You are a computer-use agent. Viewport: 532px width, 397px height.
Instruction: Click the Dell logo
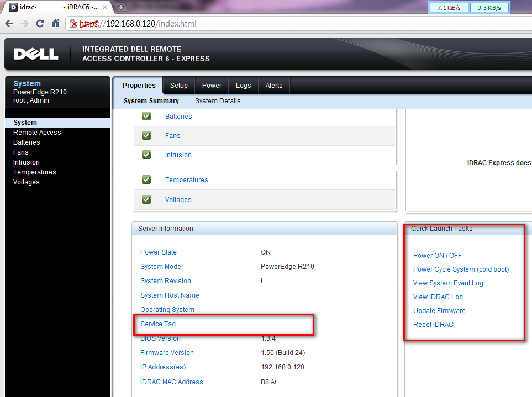click(36, 54)
